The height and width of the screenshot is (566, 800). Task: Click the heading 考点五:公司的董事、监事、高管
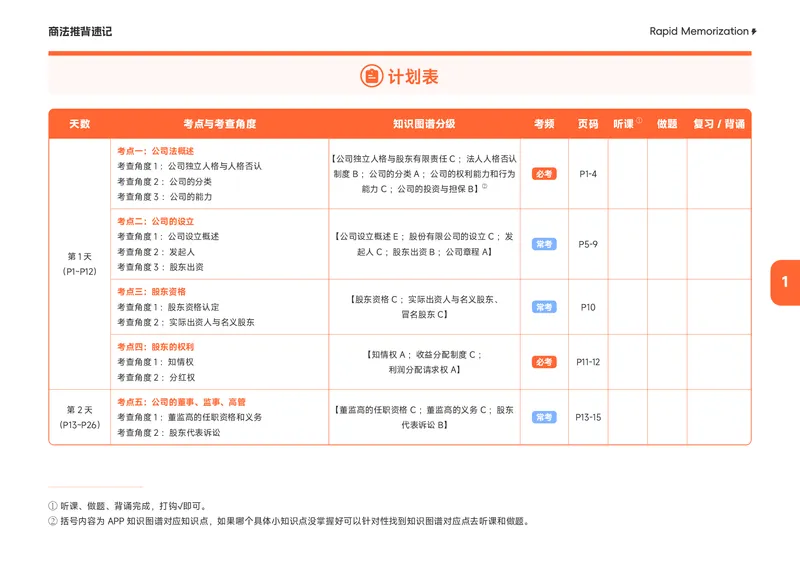(x=181, y=402)
